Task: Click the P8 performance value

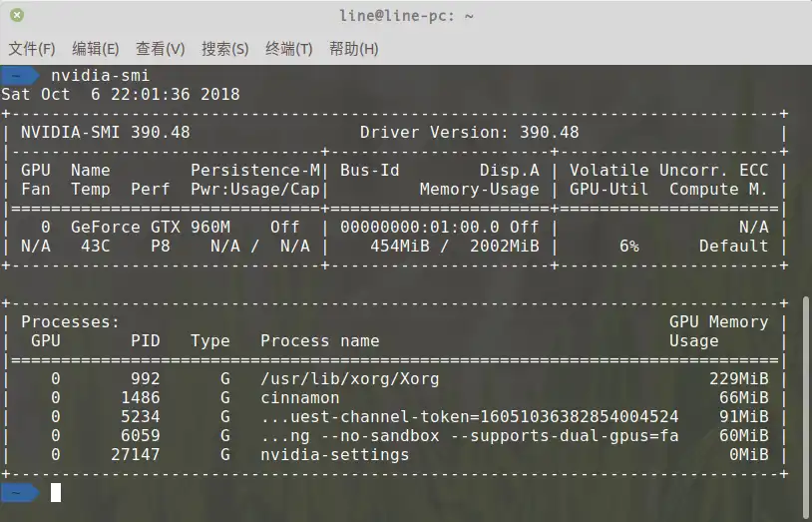Action: coord(160,246)
